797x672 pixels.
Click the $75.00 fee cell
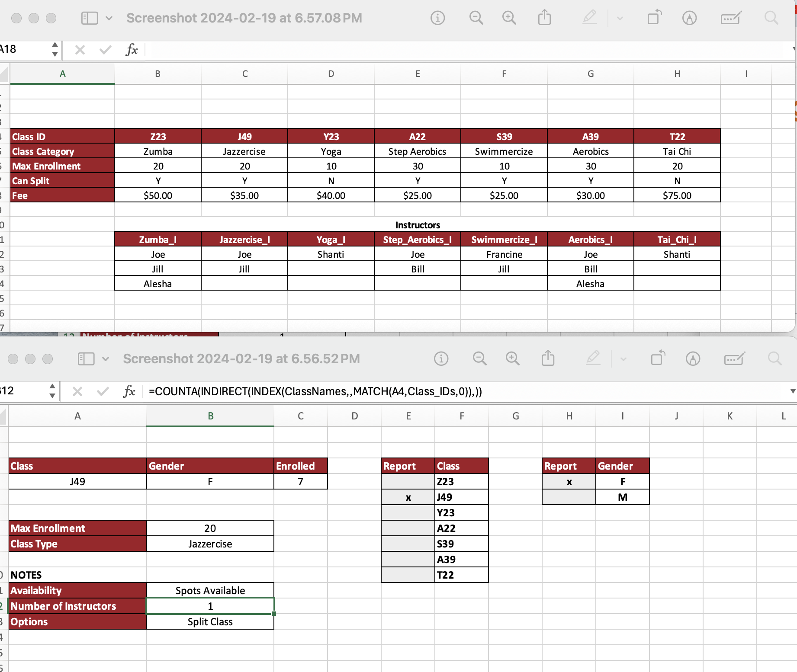coord(677,195)
